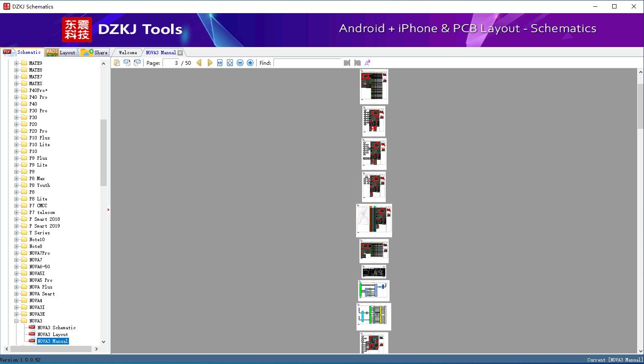The height and width of the screenshot is (364, 644).
Task: Click the folder icon beside P10 Plus
Action: click(24, 138)
